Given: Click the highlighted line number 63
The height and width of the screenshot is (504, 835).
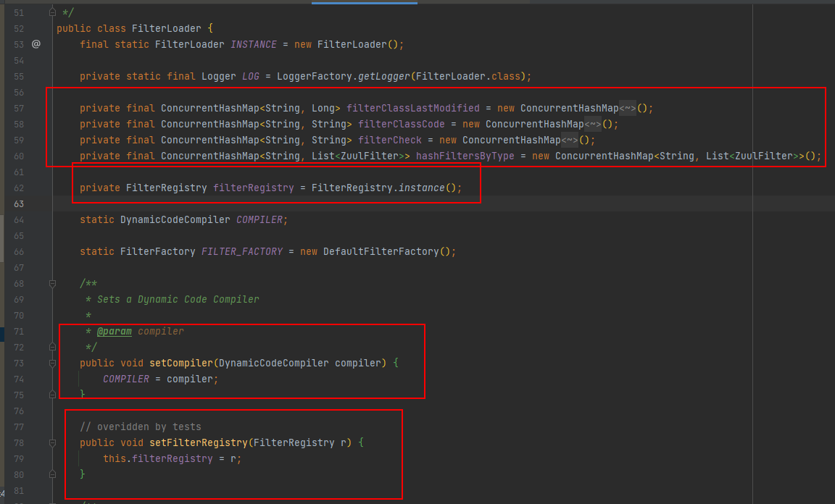Looking at the screenshot, I should (19, 203).
